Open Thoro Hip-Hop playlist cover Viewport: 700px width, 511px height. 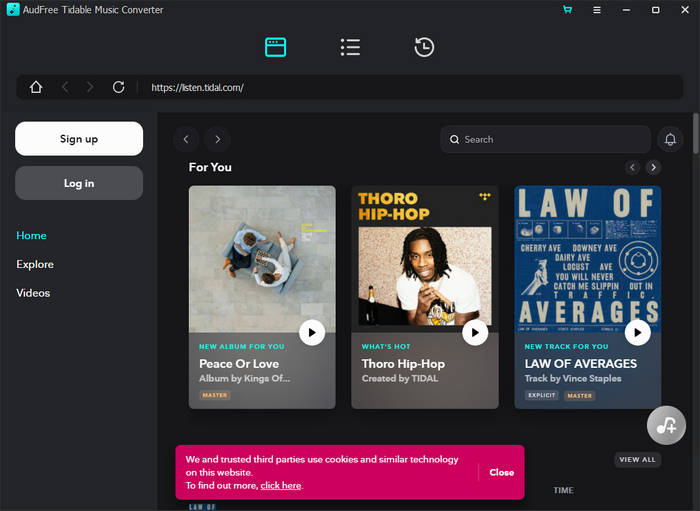point(425,259)
